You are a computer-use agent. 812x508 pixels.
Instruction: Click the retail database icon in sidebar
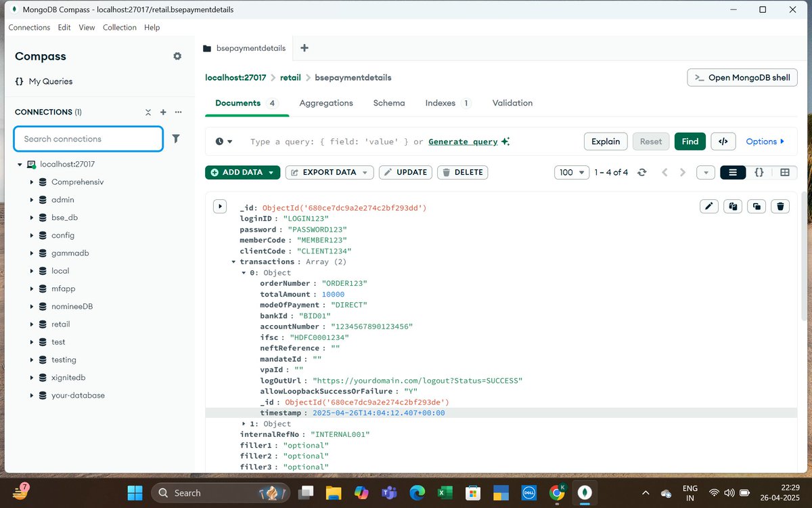[x=43, y=324]
